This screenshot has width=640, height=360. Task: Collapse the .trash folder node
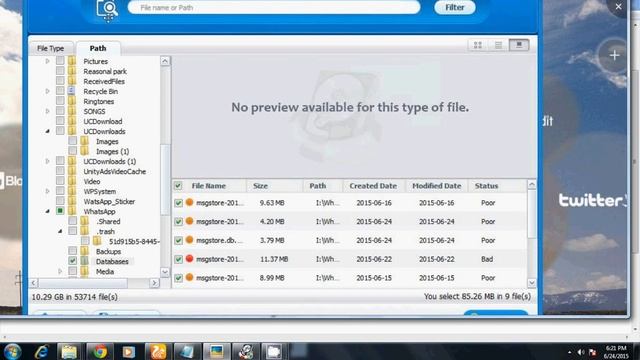(x=60, y=231)
